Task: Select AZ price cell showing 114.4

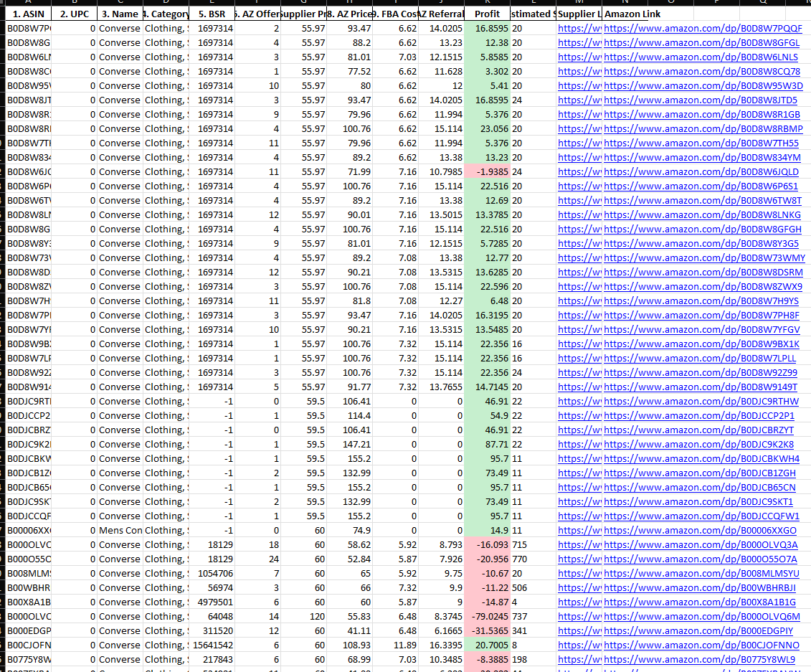Action: pyautogui.click(x=350, y=416)
